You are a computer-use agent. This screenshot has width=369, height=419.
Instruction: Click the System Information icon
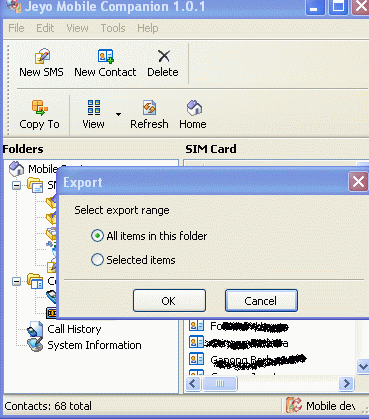[35, 345]
